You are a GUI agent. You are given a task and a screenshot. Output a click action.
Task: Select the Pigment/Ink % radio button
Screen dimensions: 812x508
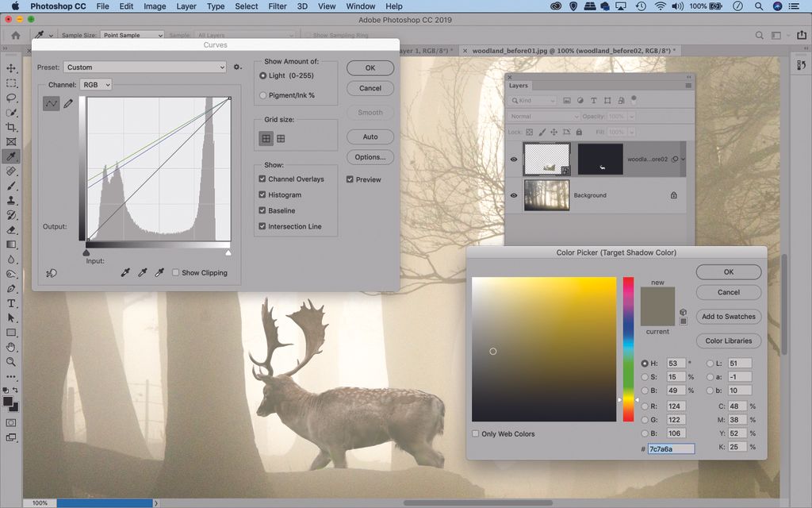point(263,95)
